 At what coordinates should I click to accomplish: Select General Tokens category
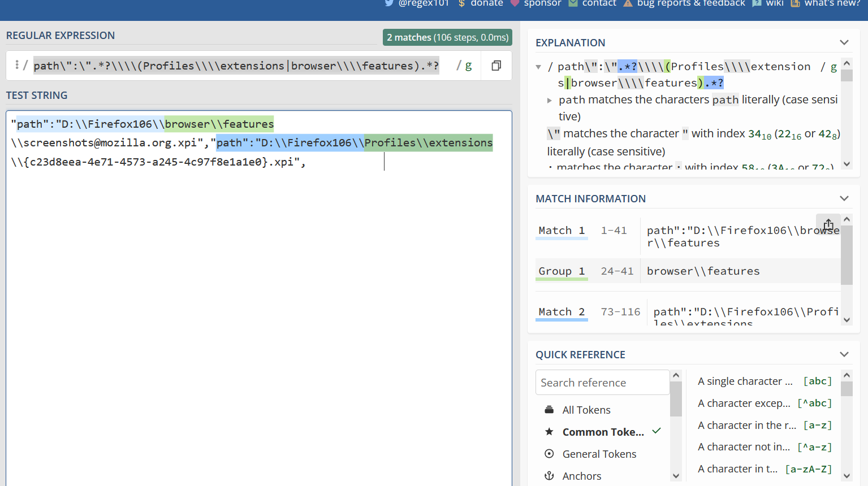pos(599,454)
